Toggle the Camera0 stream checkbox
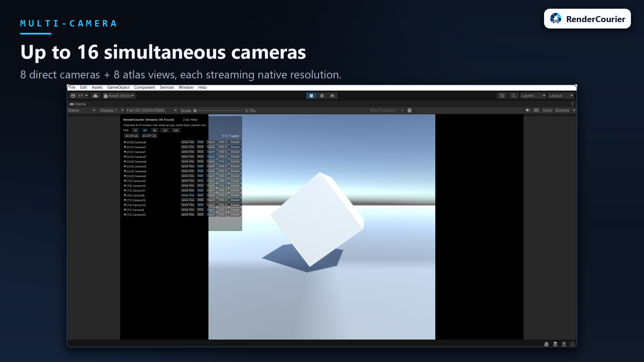 click(x=125, y=142)
